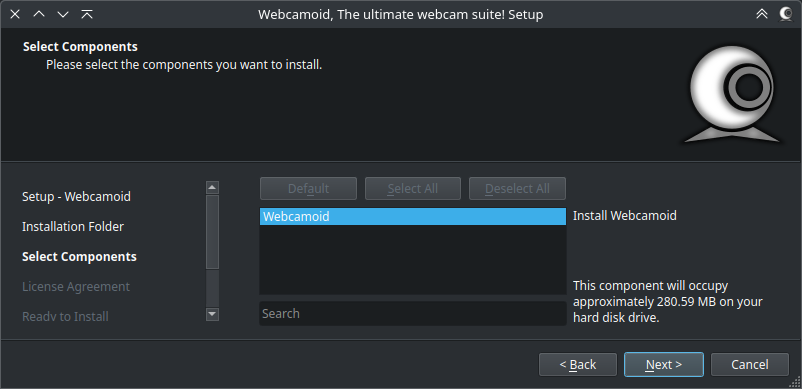The height and width of the screenshot is (389, 802).
Task: Click the maximize arrow in titlebar
Action: coord(39,14)
